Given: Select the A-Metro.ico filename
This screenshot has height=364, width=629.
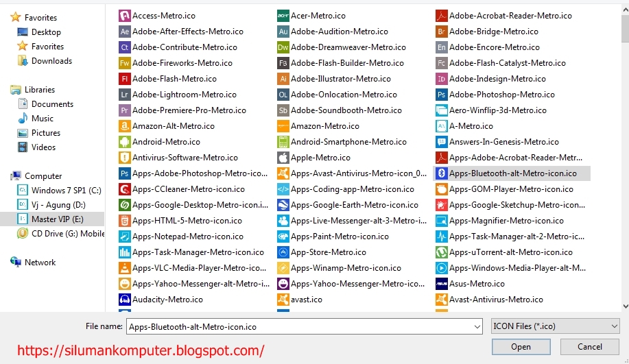Looking at the screenshot, I should pos(471,126).
